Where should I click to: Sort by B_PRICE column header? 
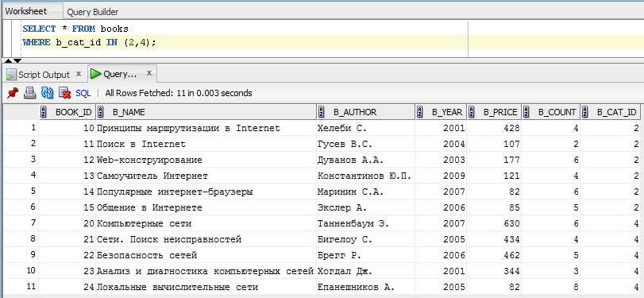tap(495, 112)
